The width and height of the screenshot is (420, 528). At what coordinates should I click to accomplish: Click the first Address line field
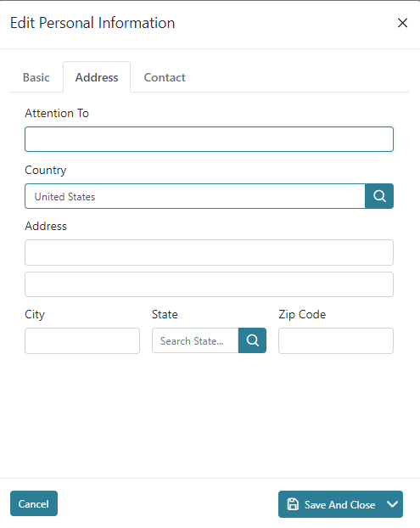click(x=209, y=253)
